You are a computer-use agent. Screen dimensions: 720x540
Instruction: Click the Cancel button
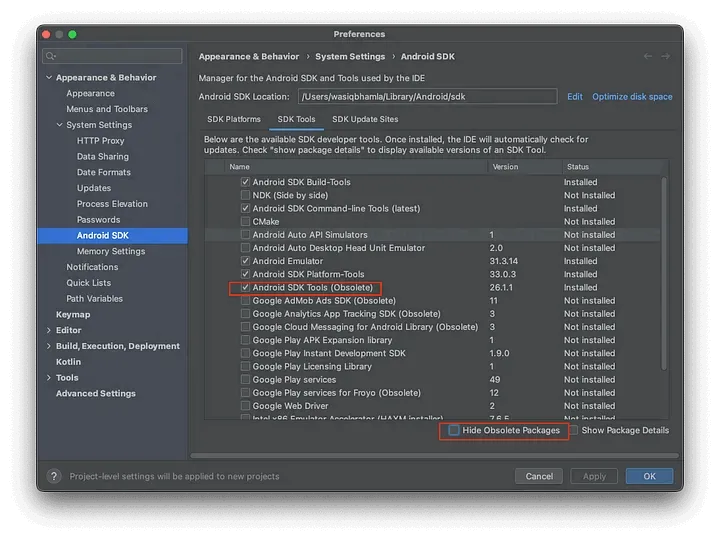539,476
